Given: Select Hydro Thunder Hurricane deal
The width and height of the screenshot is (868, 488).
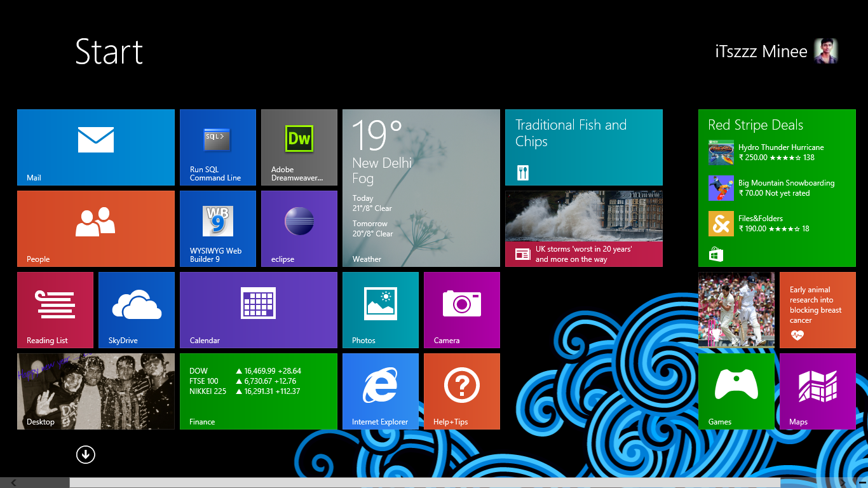Looking at the screenshot, I should pos(766,152).
